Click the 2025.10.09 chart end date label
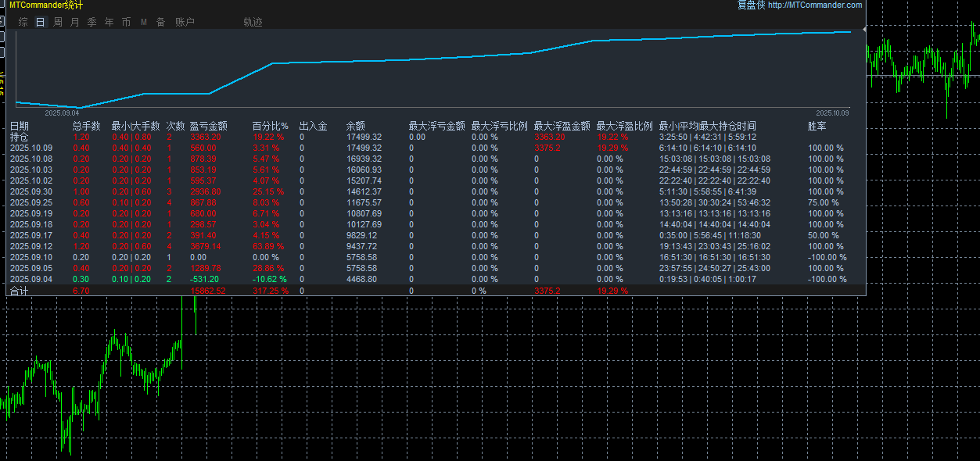The height and width of the screenshot is (461, 980). pyautogui.click(x=831, y=113)
